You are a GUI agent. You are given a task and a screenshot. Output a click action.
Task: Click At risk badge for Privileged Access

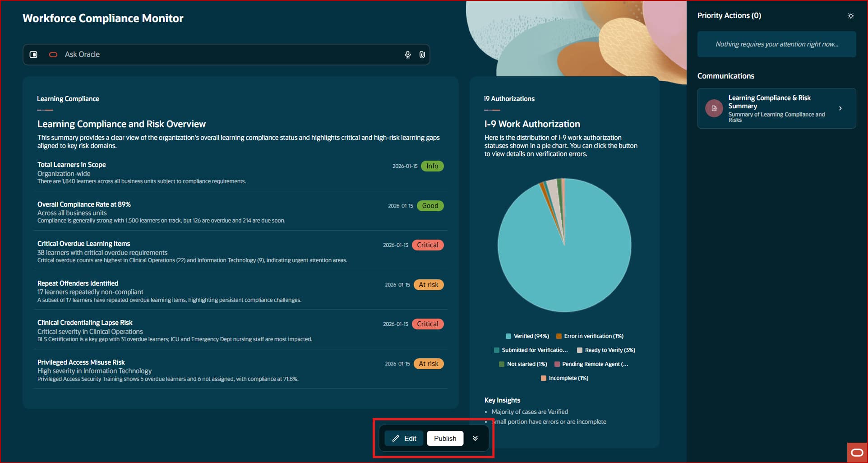[x=429, y=364]
